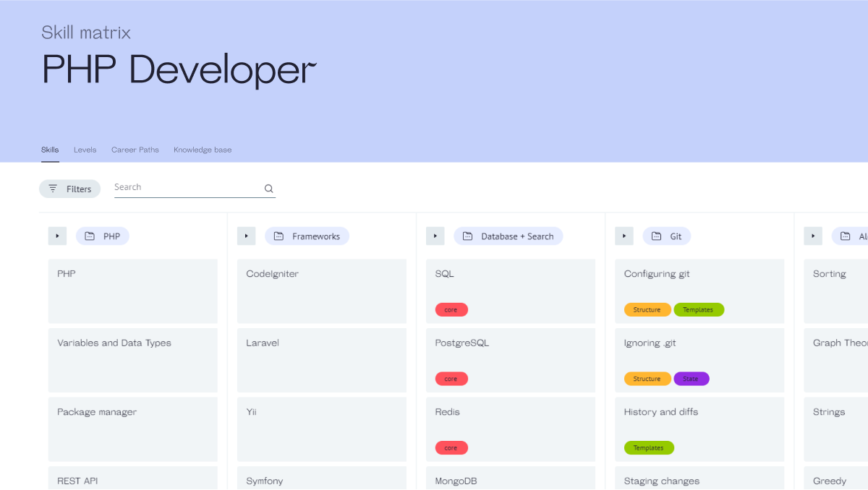Select the Git category chip
The width and height of the screenshot is (868, 490).
pyautogui.click(x=666, y=236)
